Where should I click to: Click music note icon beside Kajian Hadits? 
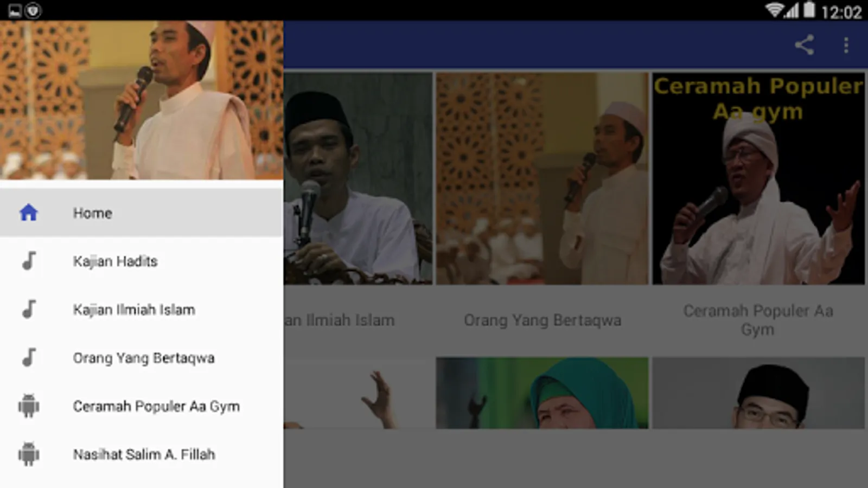click(x=29, y=261)
